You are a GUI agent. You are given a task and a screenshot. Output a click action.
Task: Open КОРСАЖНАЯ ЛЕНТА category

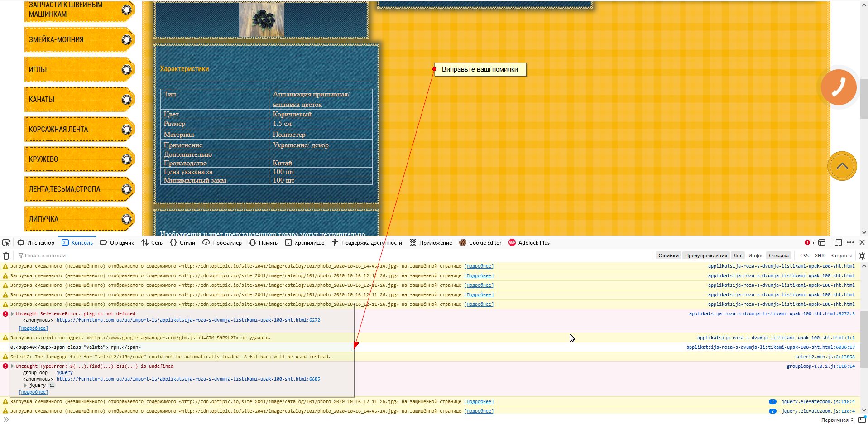tap(80, 129)
